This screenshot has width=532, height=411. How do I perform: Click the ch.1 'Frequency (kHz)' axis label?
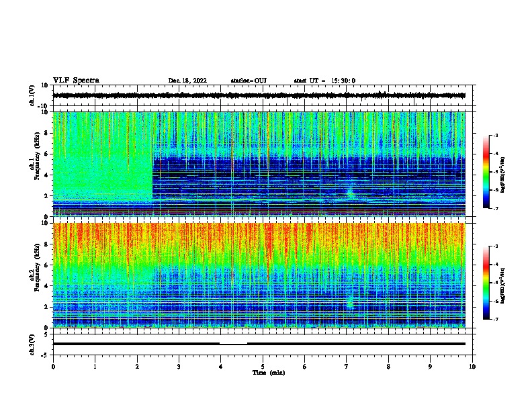(36, 156)
